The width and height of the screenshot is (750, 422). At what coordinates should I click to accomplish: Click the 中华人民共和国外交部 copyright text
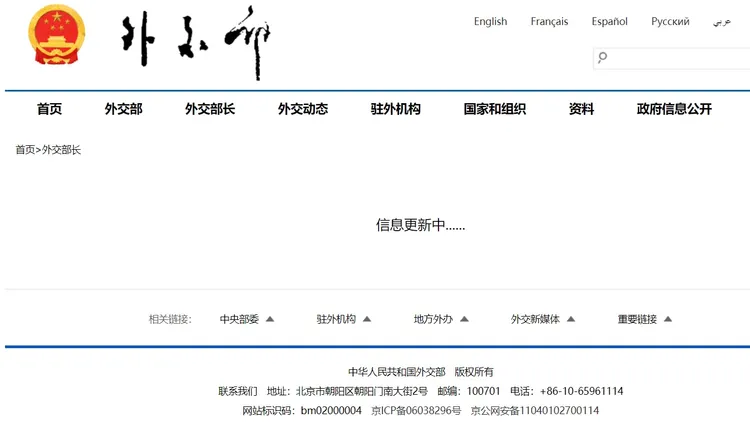click(x=397, y=372)
